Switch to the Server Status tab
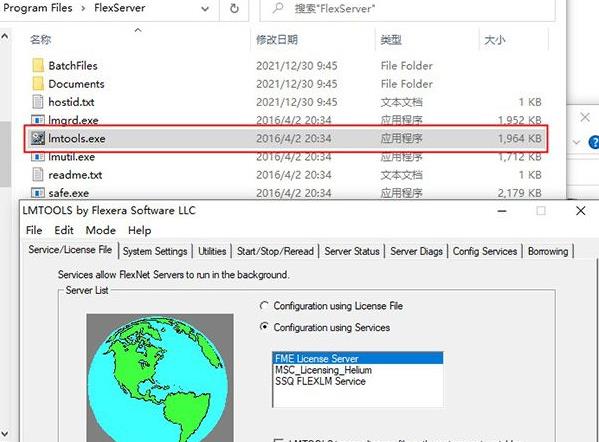This screenshot has width=599, height=442. tap(352, 251)
